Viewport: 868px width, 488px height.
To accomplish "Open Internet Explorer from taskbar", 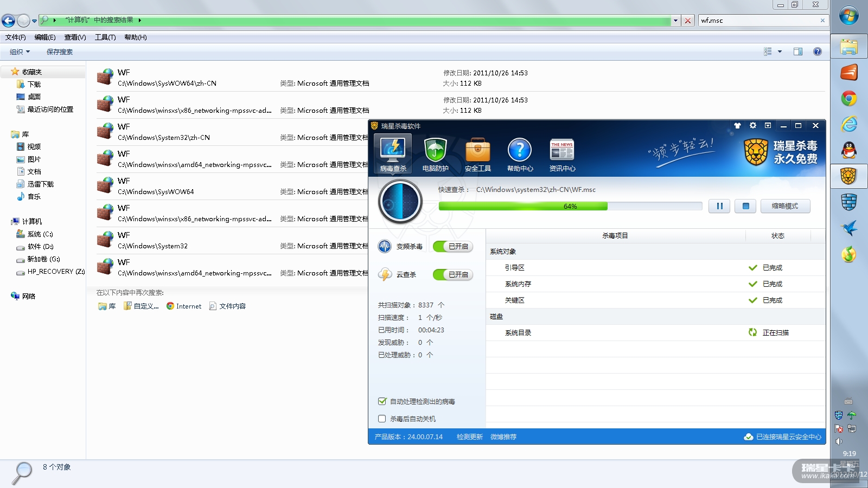I will click(x=849, y=124).
